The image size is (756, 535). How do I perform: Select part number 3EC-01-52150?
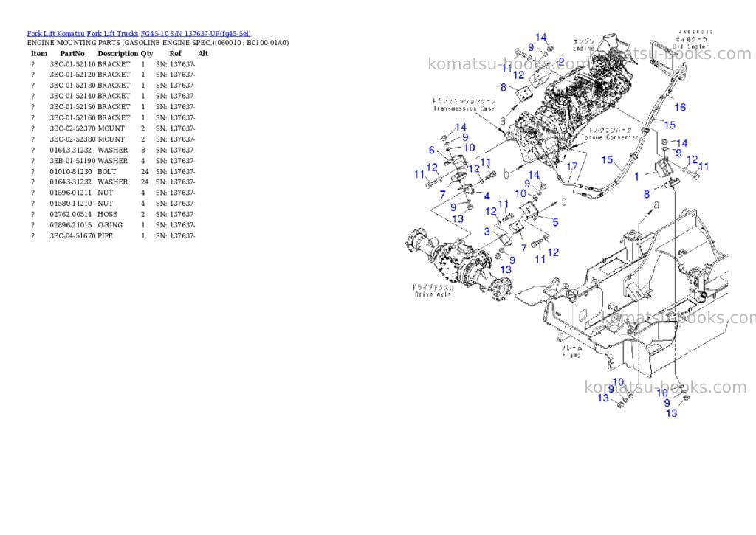[x=72, y=107]
